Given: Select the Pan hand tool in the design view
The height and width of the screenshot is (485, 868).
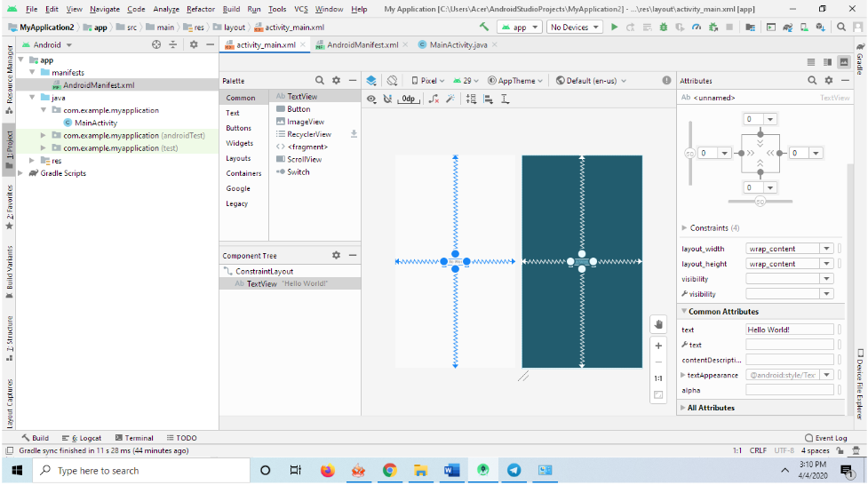Looking at the screenshot, I should coord(658,324).
